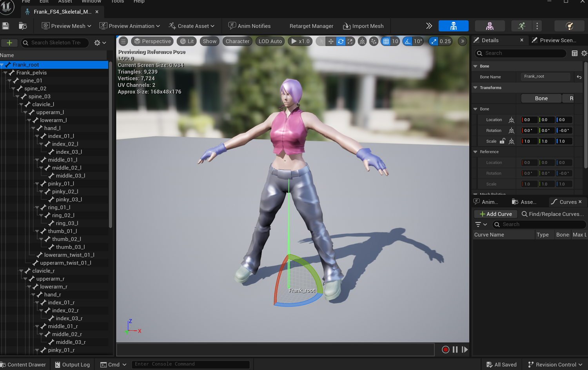Image resolution: width=588 pixels, height=370 pixels.
Task: Select the Rotate gizmo tool
Action: [x=341, y=41]
